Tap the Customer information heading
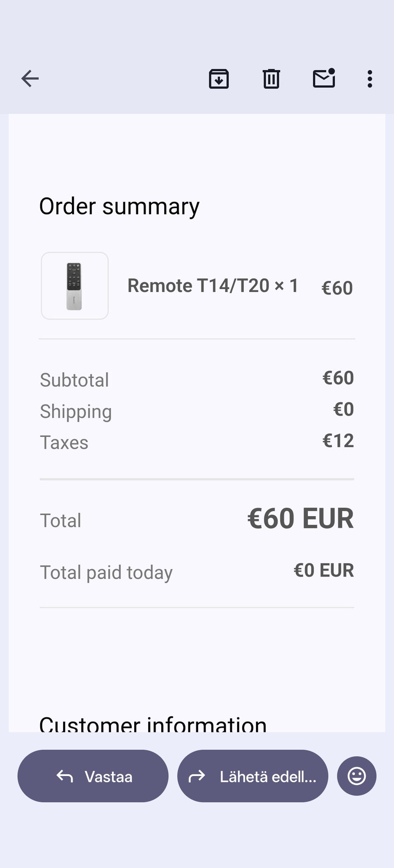Viewport: 394px width, 868px height. tap(153, 724)
